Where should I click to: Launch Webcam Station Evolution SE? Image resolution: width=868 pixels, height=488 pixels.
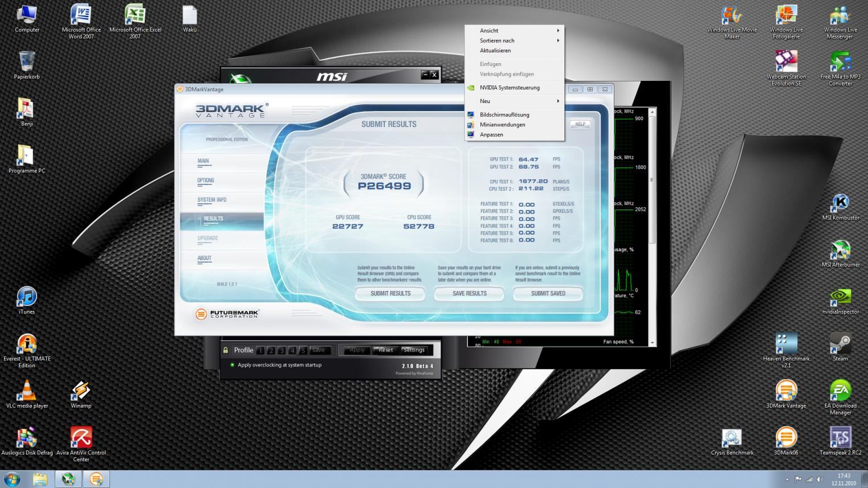(786, 68)
